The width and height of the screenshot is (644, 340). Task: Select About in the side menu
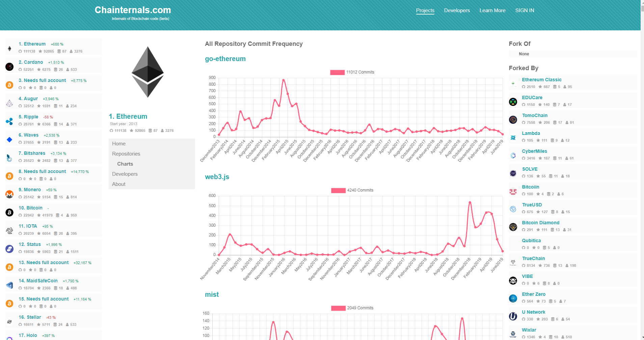(x=152, y=184)
